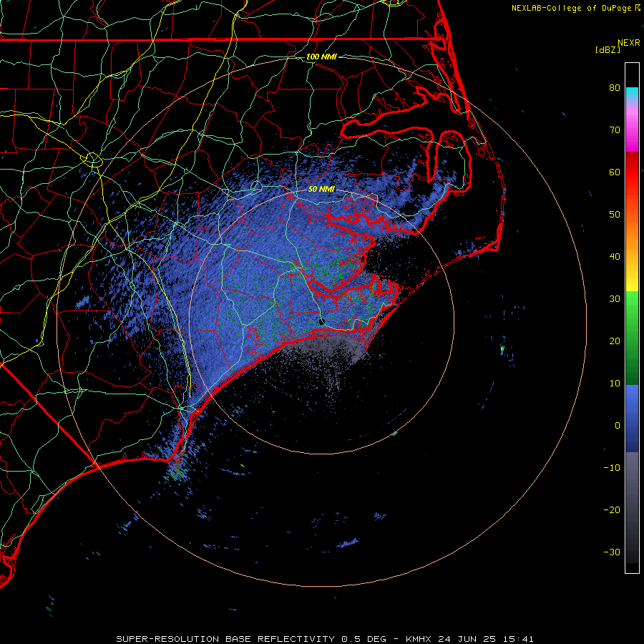Click the isolated green echo offshore to the east
This screenshot has height=644, width=644.
click(x=502, y=349)
